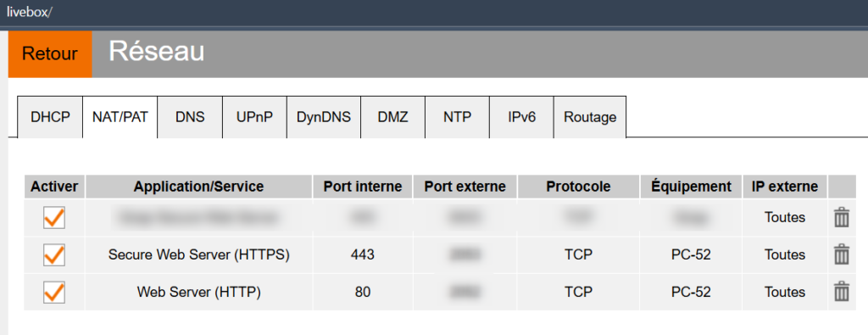Click the Port externe column header
868x335 pixels.
465,187
